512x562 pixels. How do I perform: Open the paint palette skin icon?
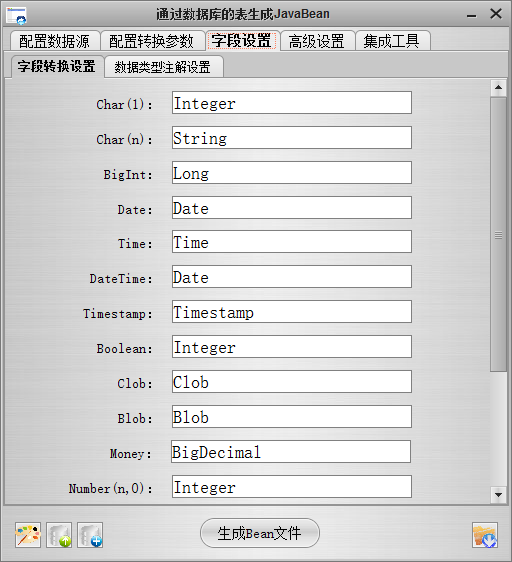click(28, 535)
